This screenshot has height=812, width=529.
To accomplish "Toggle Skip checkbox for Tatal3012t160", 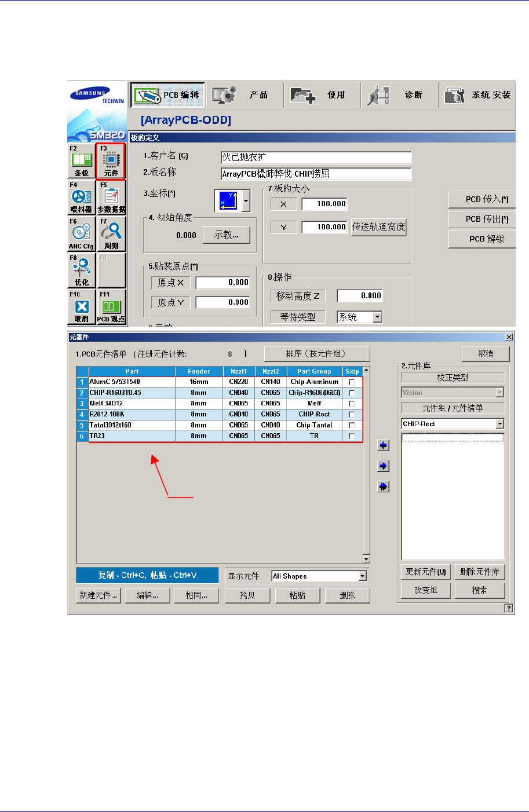I will coord(352,425).
